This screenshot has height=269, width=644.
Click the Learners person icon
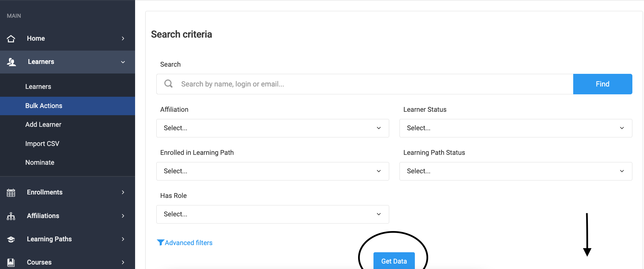[11, 62]
